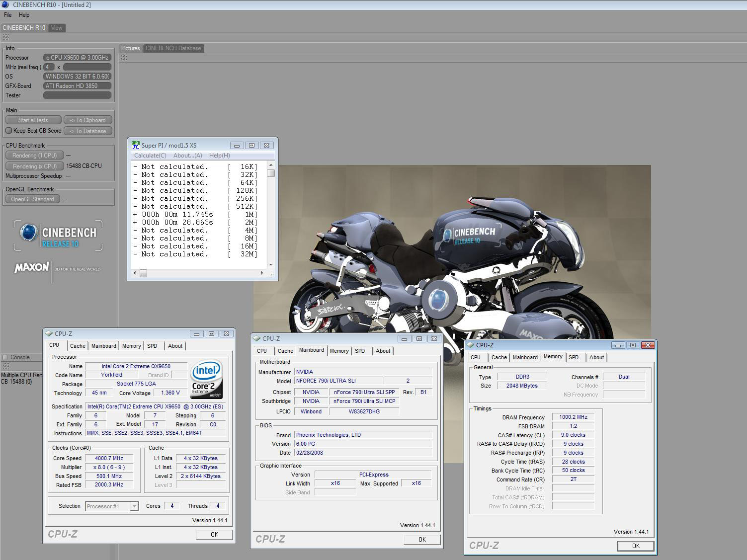The width and height of the screenshot is (747, 560).
Task: Open SPD tab in middle CPU-Z window
Action: coord(360,351)
